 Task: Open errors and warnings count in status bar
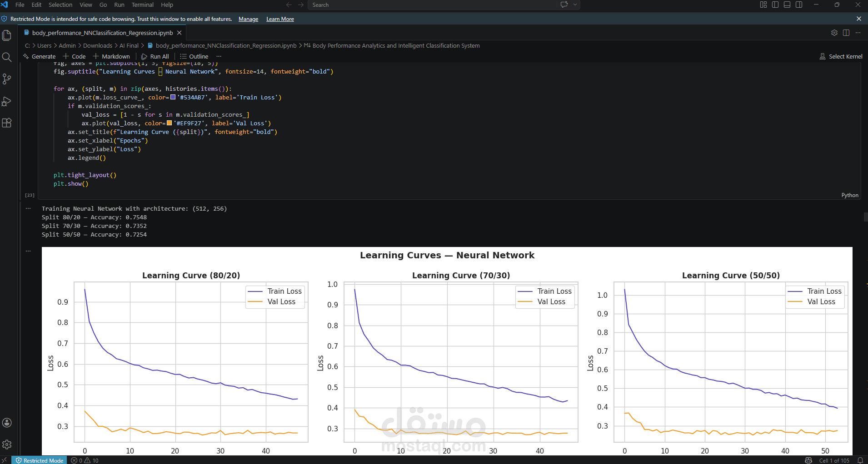(x=85, y=460)
